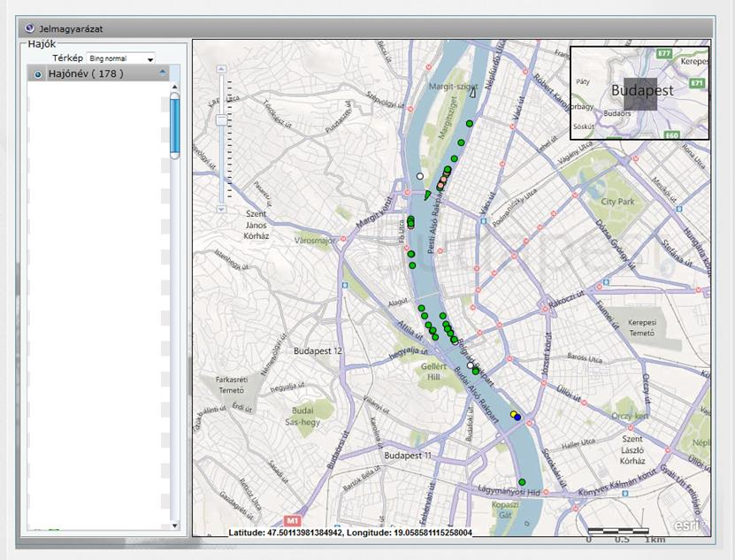Click the "Orczy-kert" map label
The image size is (735, 560).
(630, 416)
